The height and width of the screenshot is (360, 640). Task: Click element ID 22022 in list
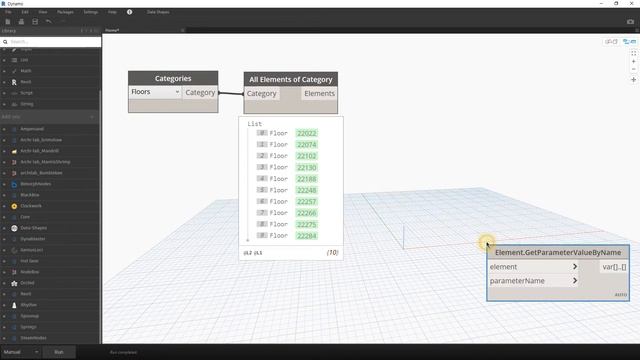coord(307,133)
